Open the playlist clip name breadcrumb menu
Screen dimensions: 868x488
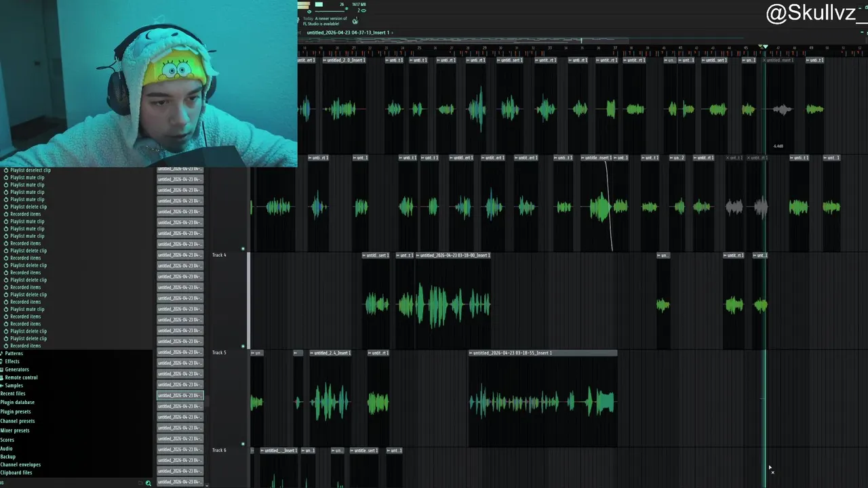click(349, 33)
